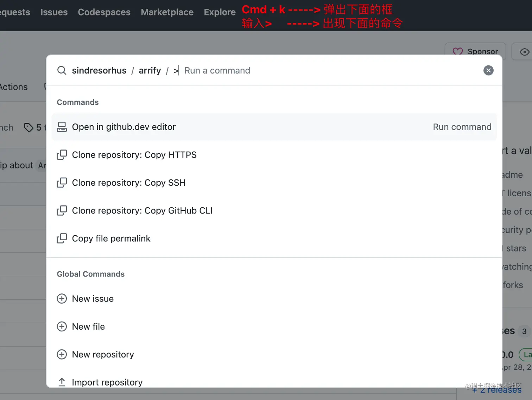Run 'Open in github.dev editor' command
Viewport: 532px width, 400px height.
(274, 127)
